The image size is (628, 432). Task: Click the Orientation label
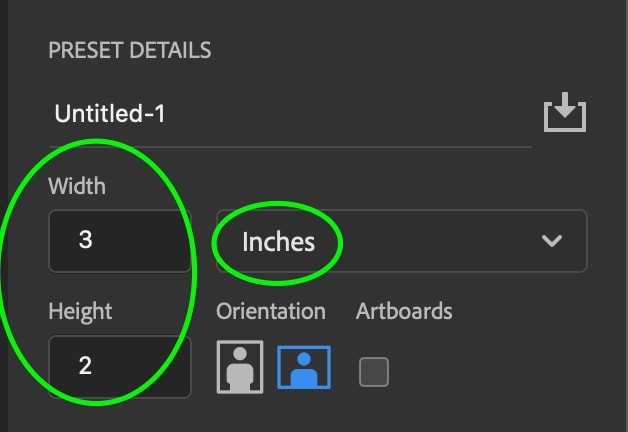(x=271, y=311)
